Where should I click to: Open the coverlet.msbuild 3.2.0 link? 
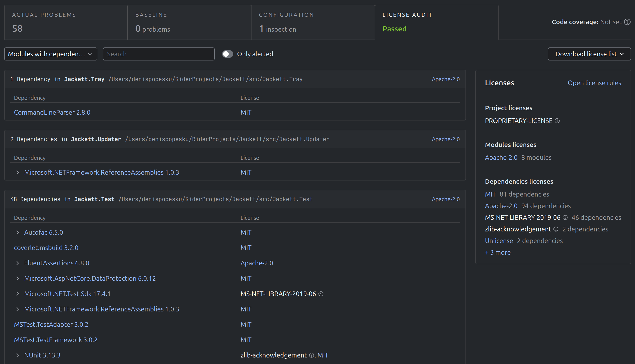tap(46, 248)
